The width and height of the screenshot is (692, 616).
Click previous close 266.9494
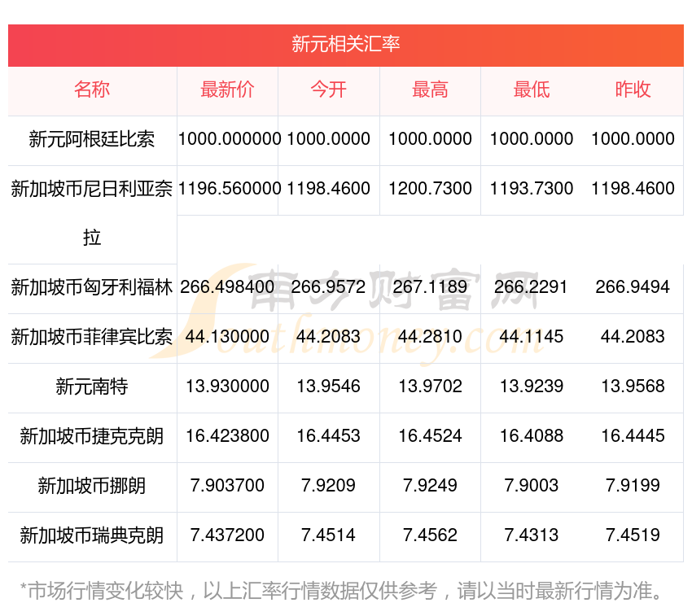pyautogui.click(x=633, y=287)
